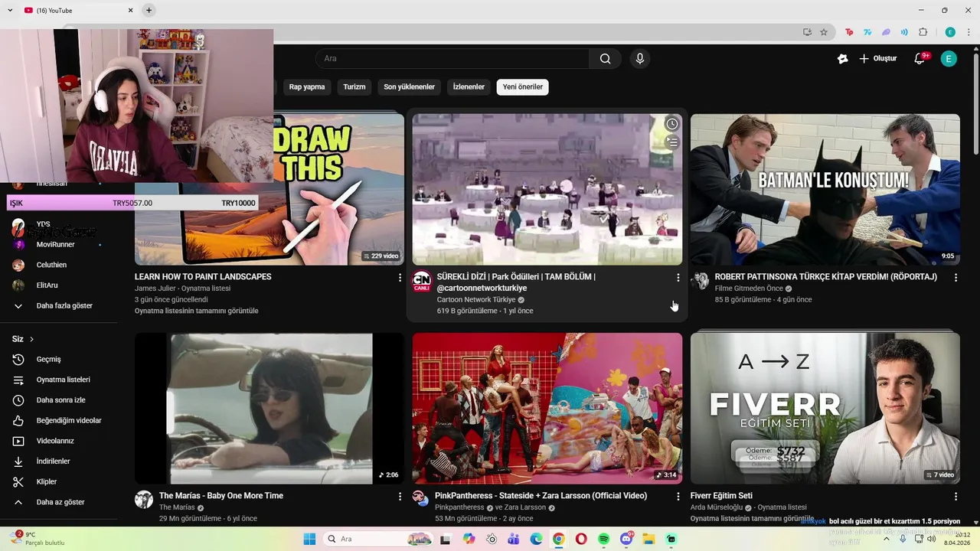Open YouTube account avatar menu
This screenshot has height=551, width=980.
pyautogui.click(x=949, y=59)
